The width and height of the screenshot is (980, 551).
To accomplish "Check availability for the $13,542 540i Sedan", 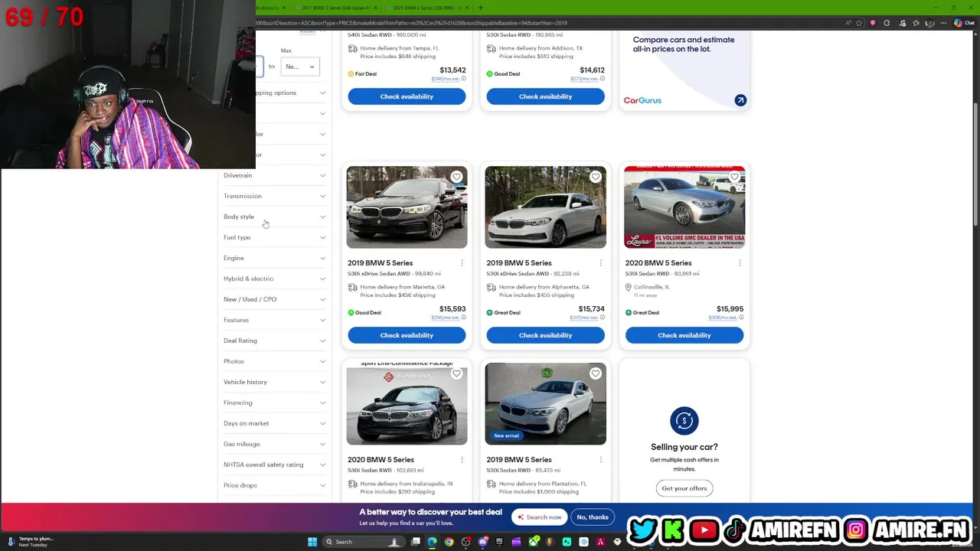I will coord(407,96).
